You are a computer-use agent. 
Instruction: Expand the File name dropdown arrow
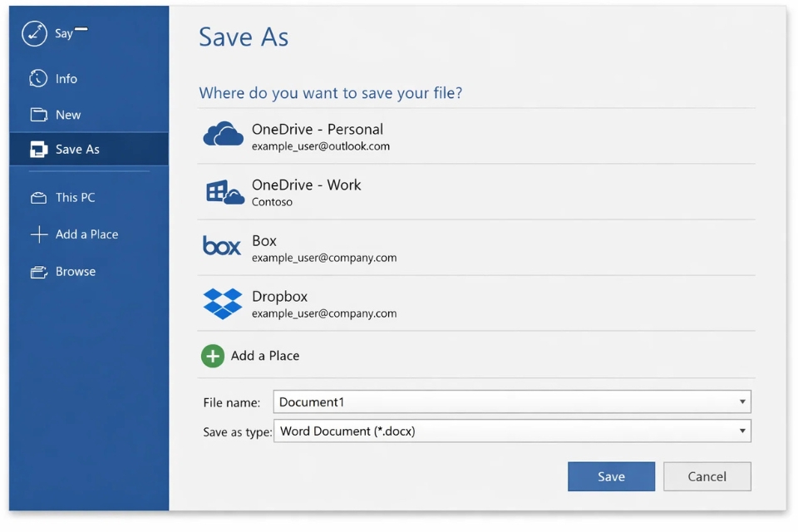click(x=741, y=402)
